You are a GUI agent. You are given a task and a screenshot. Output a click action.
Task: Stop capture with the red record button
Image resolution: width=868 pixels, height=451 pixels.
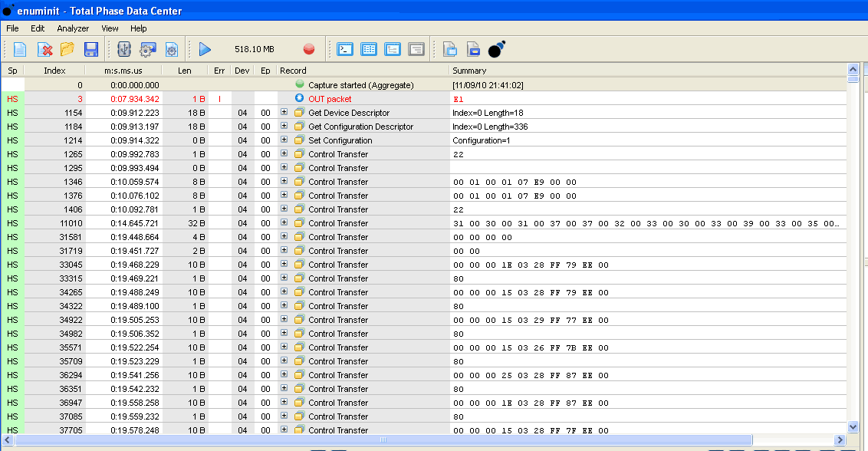coord(309,49)
